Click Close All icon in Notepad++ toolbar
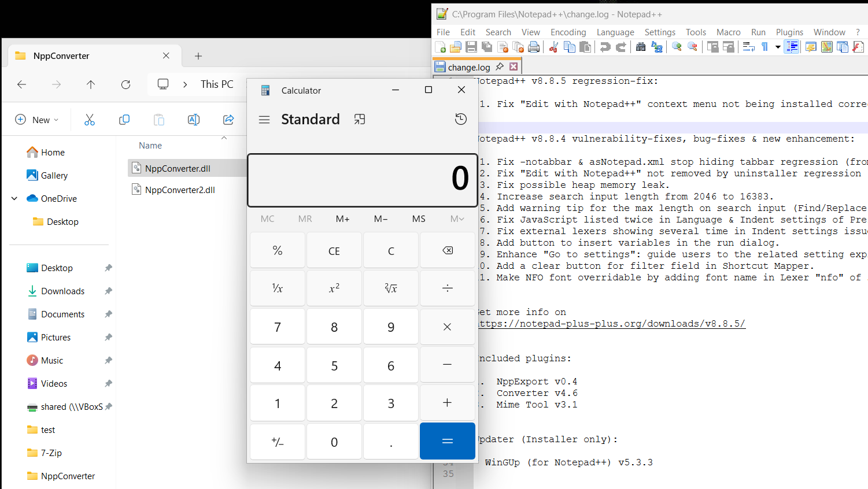Image resolution: width=868 pixels, height=489 pixels. tap(518, 47)
